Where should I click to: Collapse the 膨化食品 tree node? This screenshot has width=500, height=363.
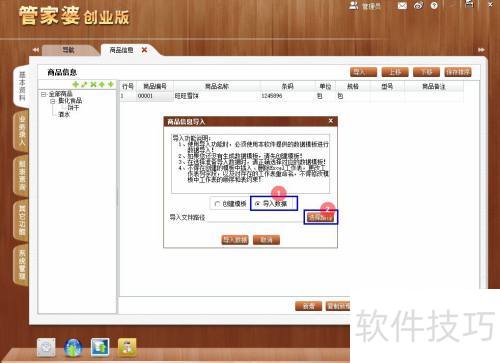[53, 101]
